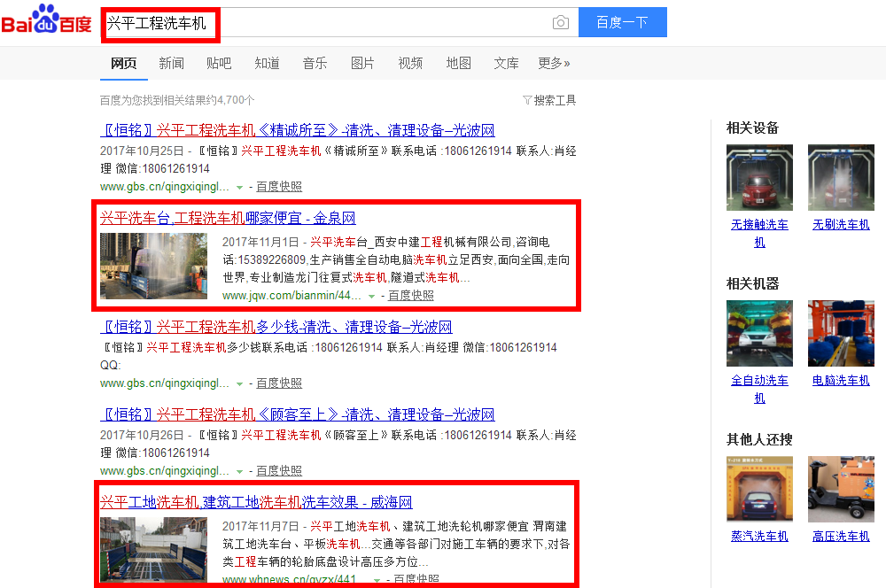Select the 视频 tab
The height and width of the screenshot is (588, 886).
[410, 63]
